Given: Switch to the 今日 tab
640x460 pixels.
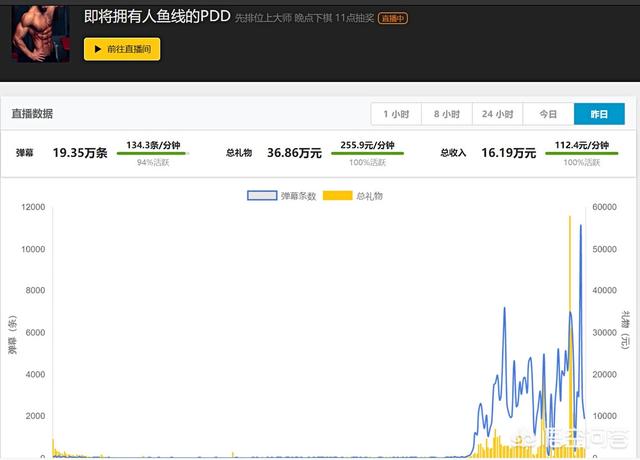Looking at the screenshot, I should 548,115.
